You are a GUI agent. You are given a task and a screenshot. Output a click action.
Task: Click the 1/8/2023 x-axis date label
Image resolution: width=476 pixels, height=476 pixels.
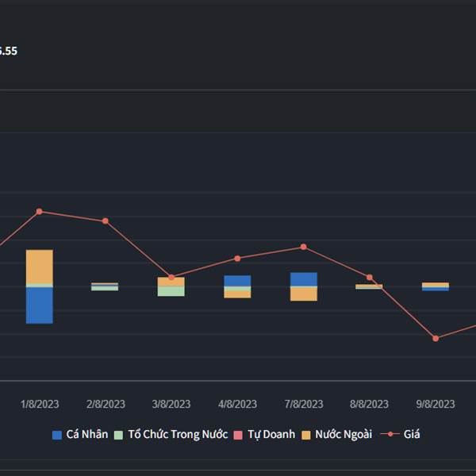tap(40, 404)
